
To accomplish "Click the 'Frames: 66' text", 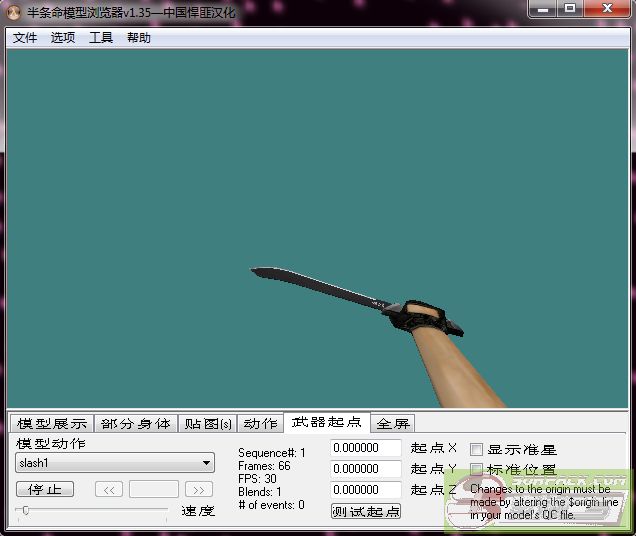I will click(264, 466).
